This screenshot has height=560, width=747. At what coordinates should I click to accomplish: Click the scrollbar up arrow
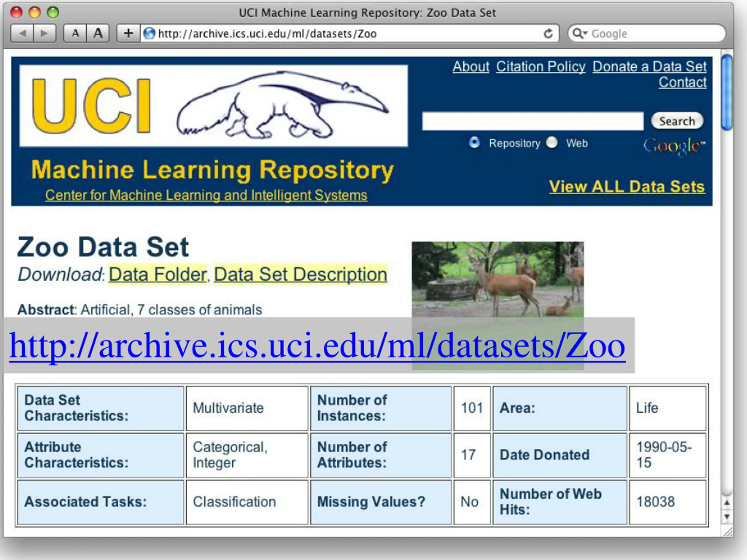[727, 503]
